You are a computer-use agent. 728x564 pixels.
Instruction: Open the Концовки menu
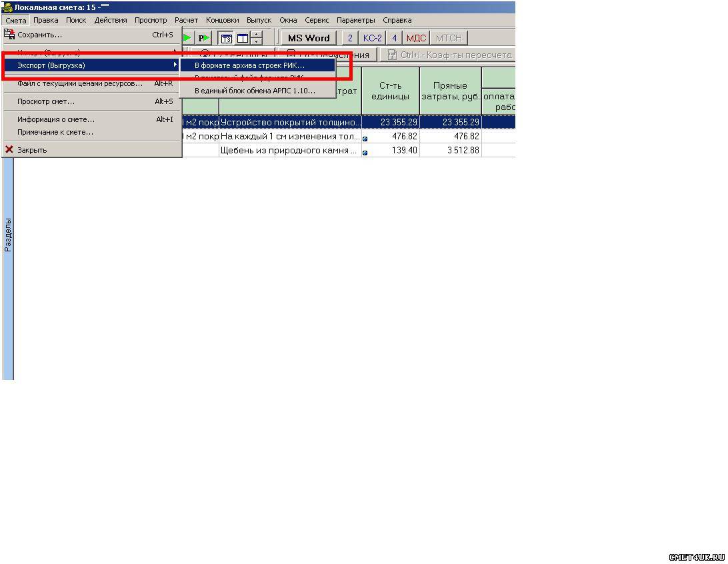pos(223,20)
